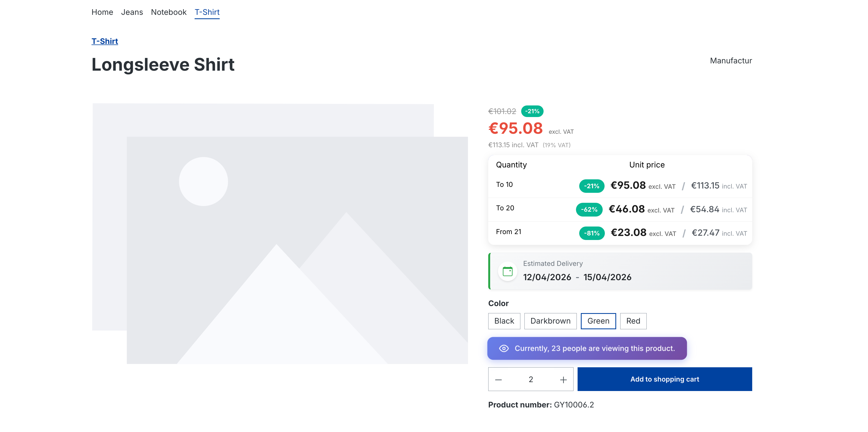The height and width of the screenshot is (432, 868).
Task: Click the calendar icon in Estimated Delivery
Action: (x=507, y=271)
